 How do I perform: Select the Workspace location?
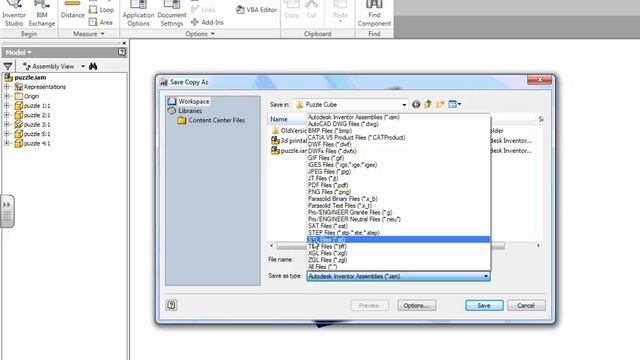click(x=189, y=101)
